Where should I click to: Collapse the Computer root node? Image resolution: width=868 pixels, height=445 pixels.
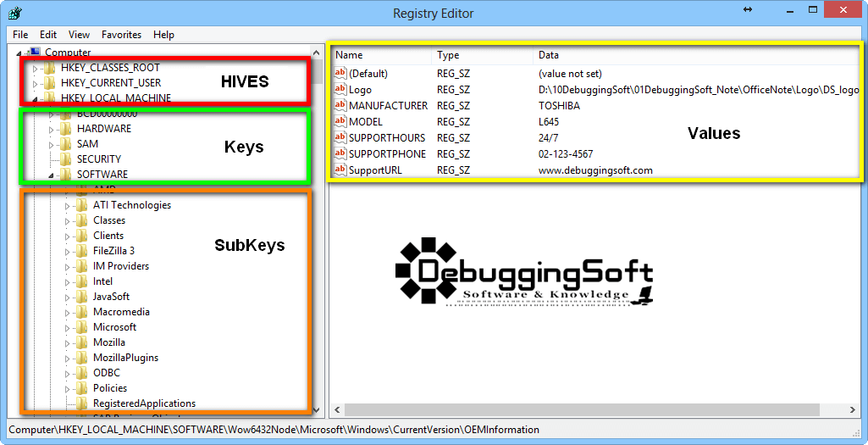click(19, 53)
